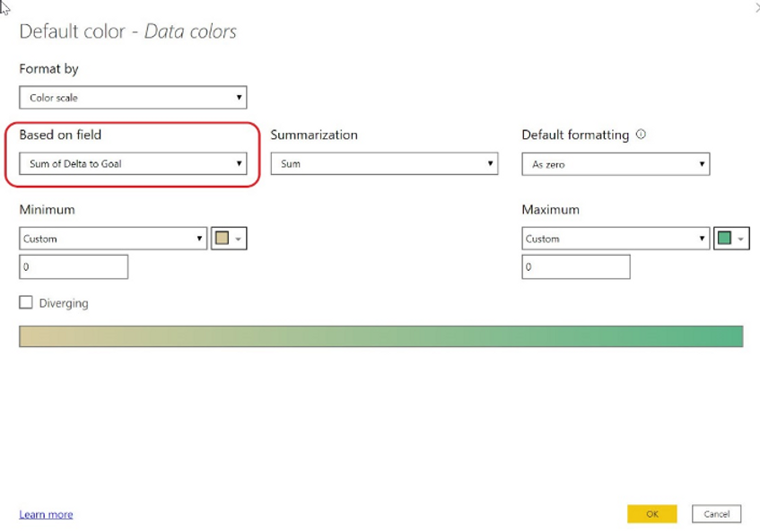This screenshot has height=532, width=760.
Task: Open the Learn more link
Action: 45,514
